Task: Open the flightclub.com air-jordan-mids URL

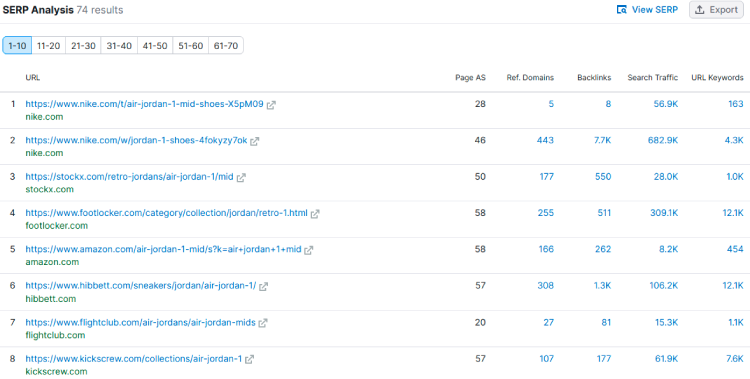Action: pos(140,323)
